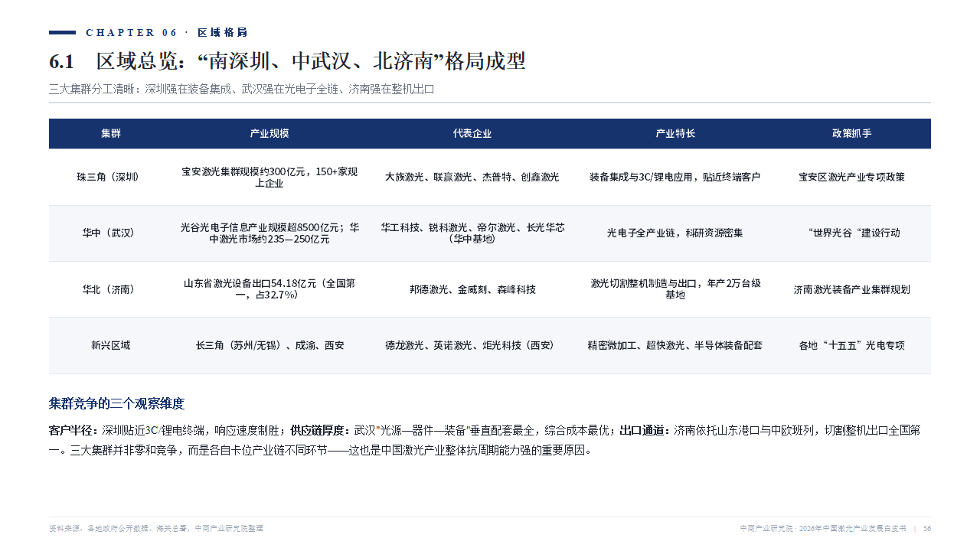
Task: Click the cell listing "华工科技、锐科激光"
Action: (472, 233)
